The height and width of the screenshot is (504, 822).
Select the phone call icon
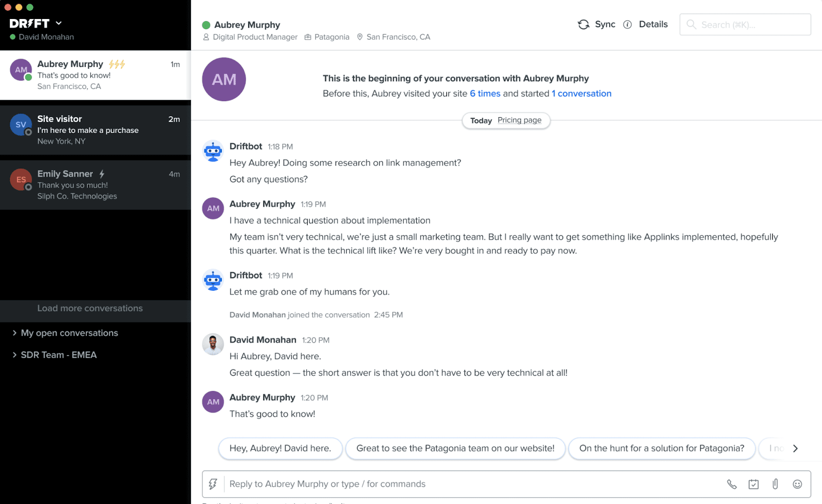point(731,483)
